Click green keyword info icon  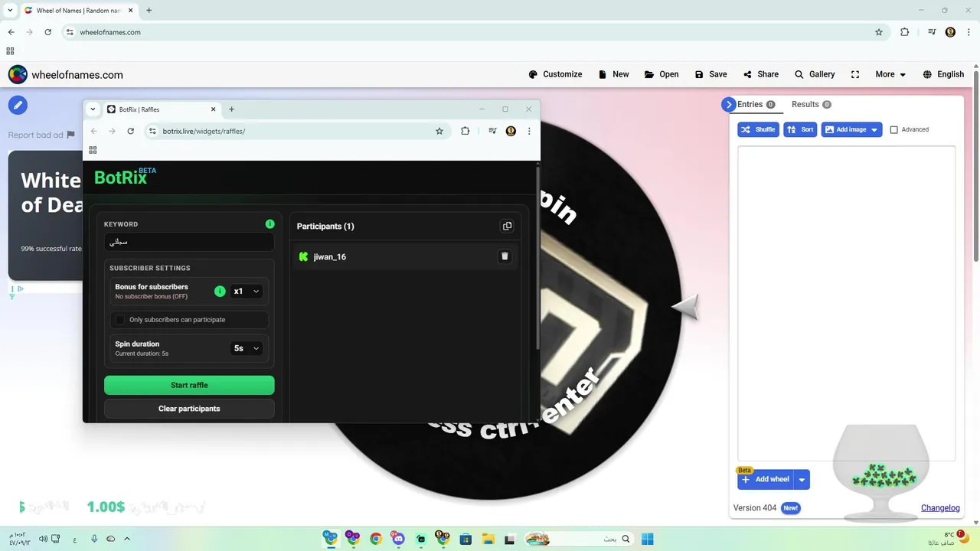[269, 224]
